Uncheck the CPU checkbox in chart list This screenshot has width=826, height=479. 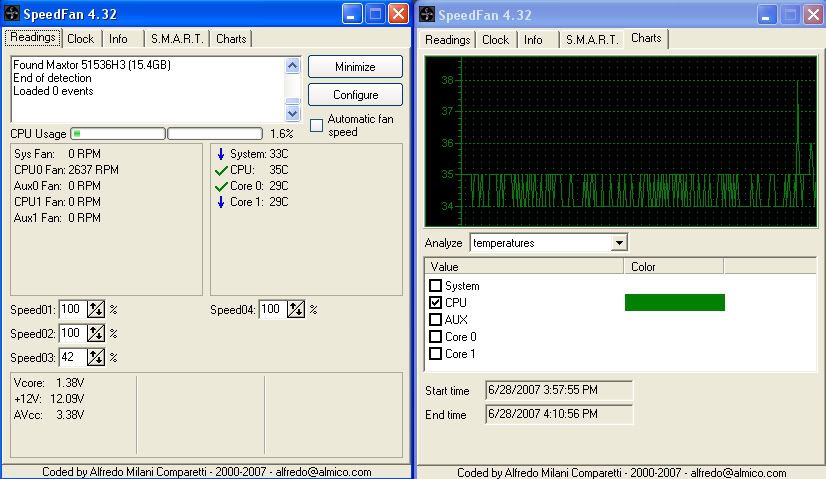coord(435,302)
